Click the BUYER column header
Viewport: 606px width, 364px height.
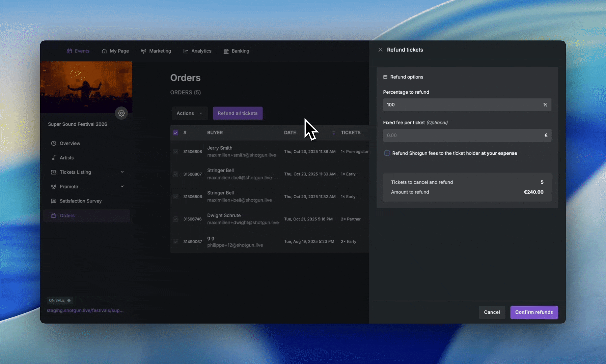click(215, 133)
